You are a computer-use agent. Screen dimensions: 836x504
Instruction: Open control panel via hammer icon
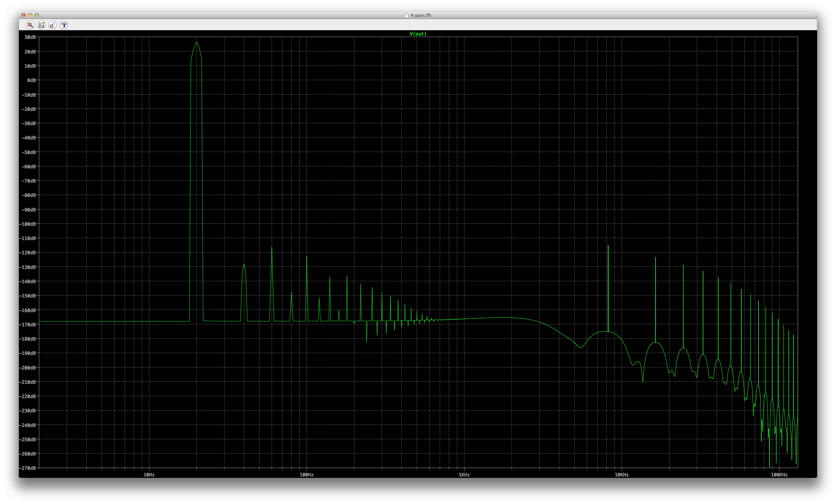click(x=64, y=25)
